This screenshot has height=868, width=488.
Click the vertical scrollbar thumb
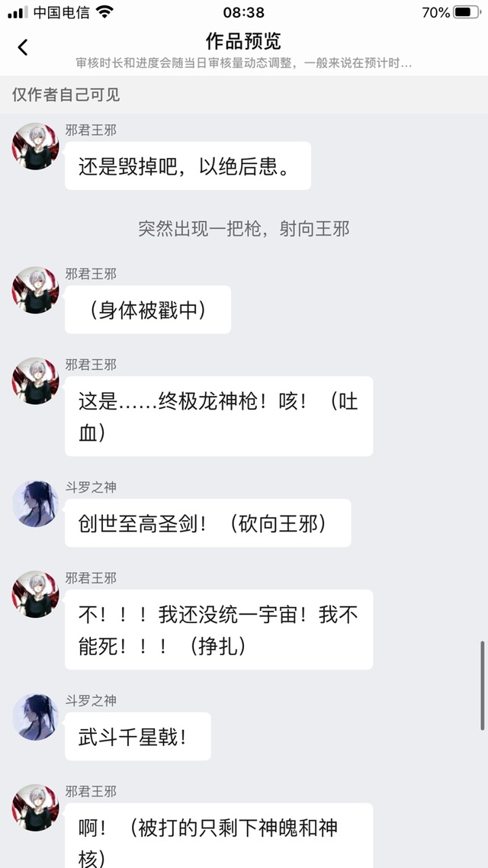(483, 685)
